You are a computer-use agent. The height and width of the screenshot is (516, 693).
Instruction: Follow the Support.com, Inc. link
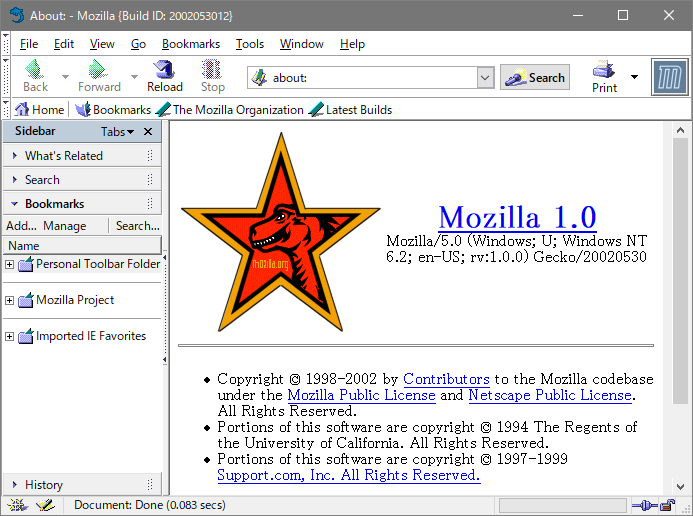(x=349, y=475)
